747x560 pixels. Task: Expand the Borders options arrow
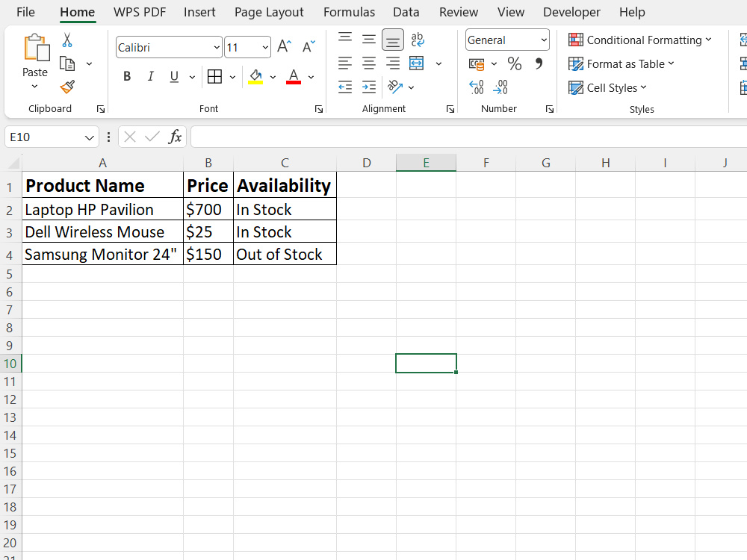click(x=232, y=77)
